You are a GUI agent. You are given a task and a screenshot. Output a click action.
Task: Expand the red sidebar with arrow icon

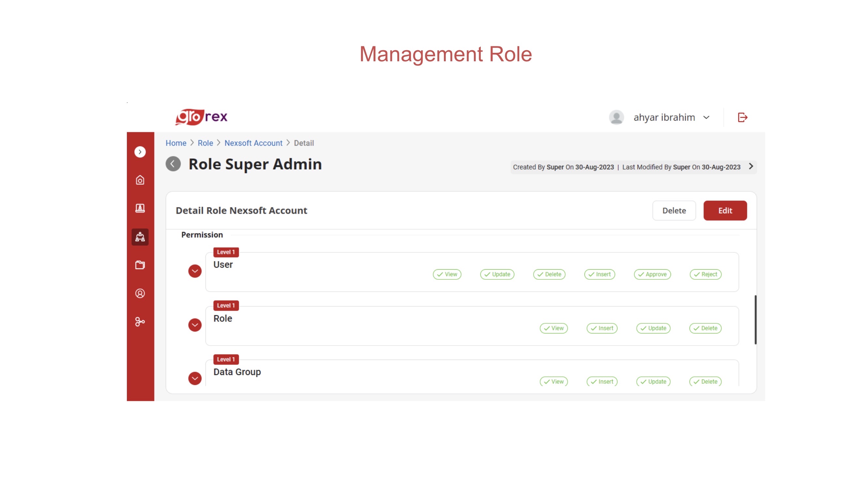140,152
